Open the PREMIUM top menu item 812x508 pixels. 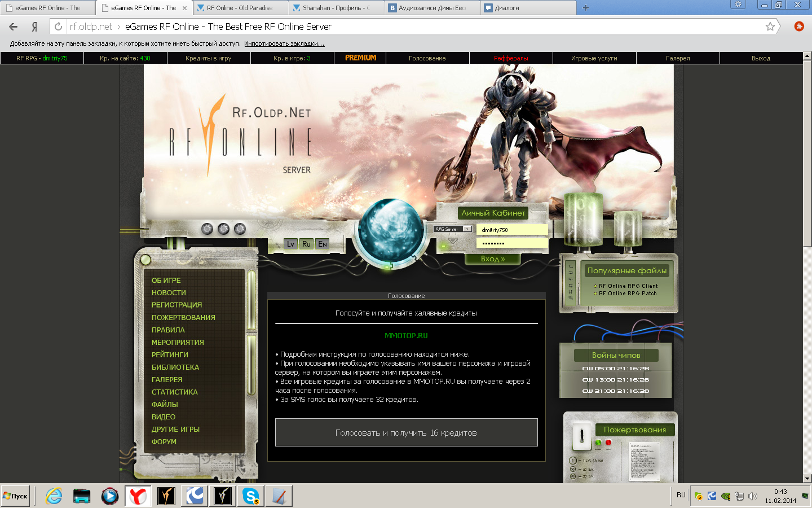click(x=361, y=58)
